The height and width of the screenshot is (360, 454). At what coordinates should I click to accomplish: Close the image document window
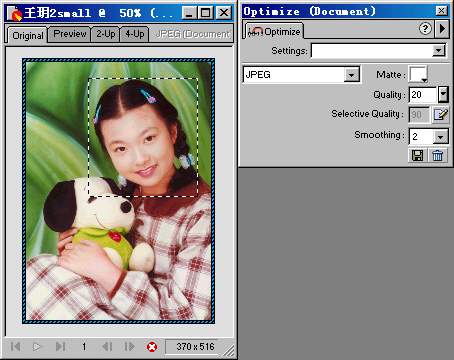(x=224, y=13)
